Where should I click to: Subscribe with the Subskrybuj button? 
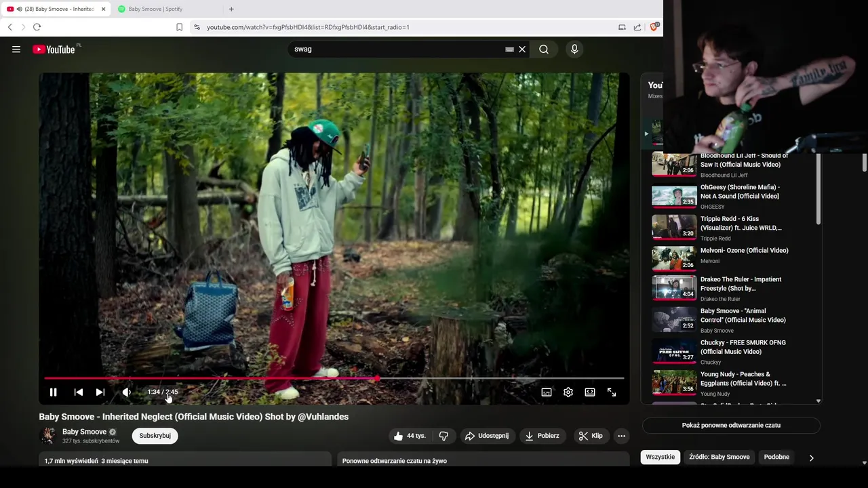(x=155, y=436)
